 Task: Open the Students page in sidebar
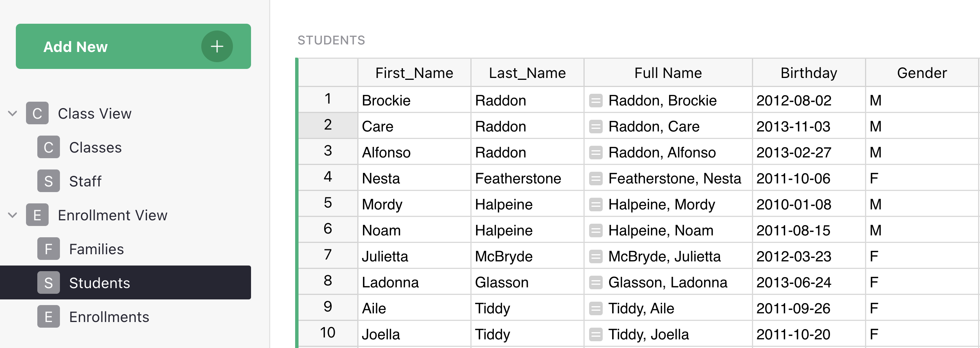tap(99, 283)
